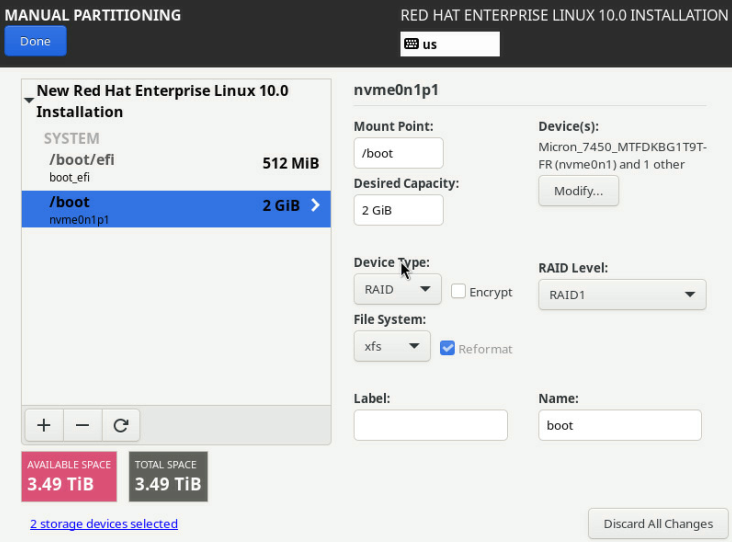
Task: Click the Modify... devices button
Action: (x=578, y=191)
